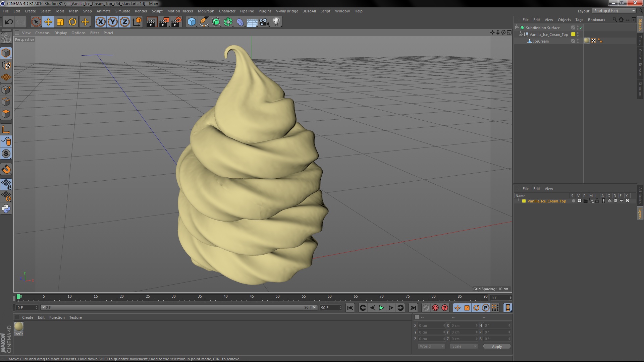
Task: Click the Make Editable icon
Action: pyautogui.click(x=6, y=38)
